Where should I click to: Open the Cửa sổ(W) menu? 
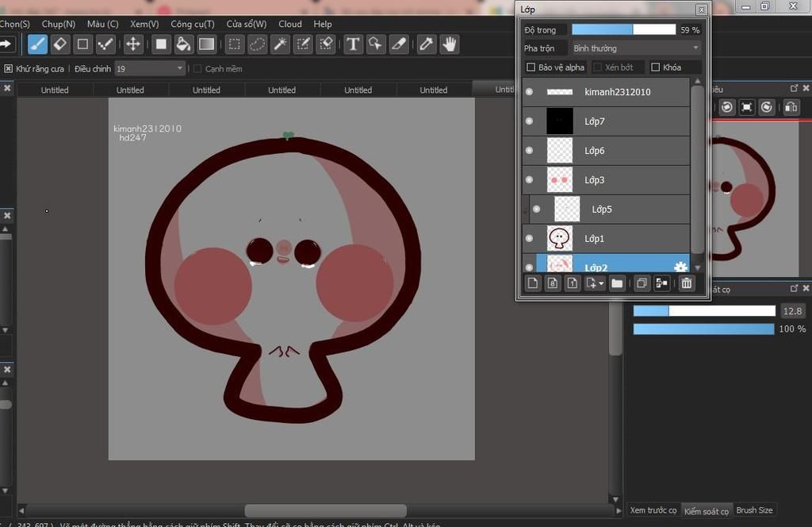pyautogui.click(x=247, y=24)
